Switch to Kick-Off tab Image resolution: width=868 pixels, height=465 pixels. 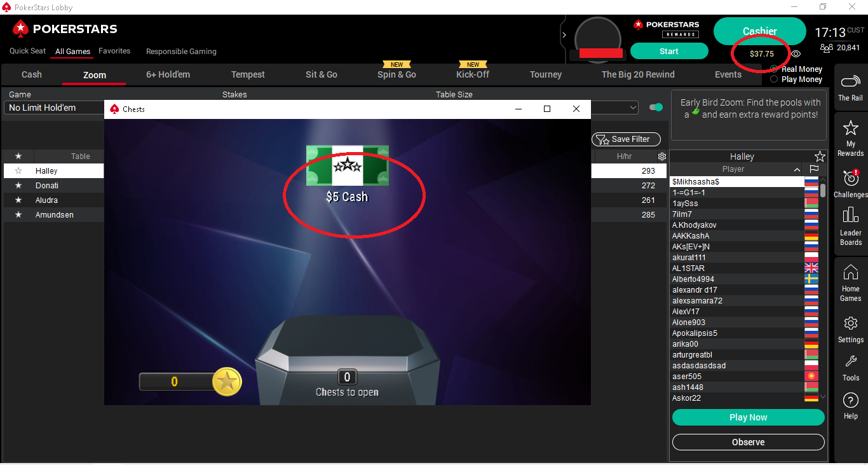(x=473, y=74)
